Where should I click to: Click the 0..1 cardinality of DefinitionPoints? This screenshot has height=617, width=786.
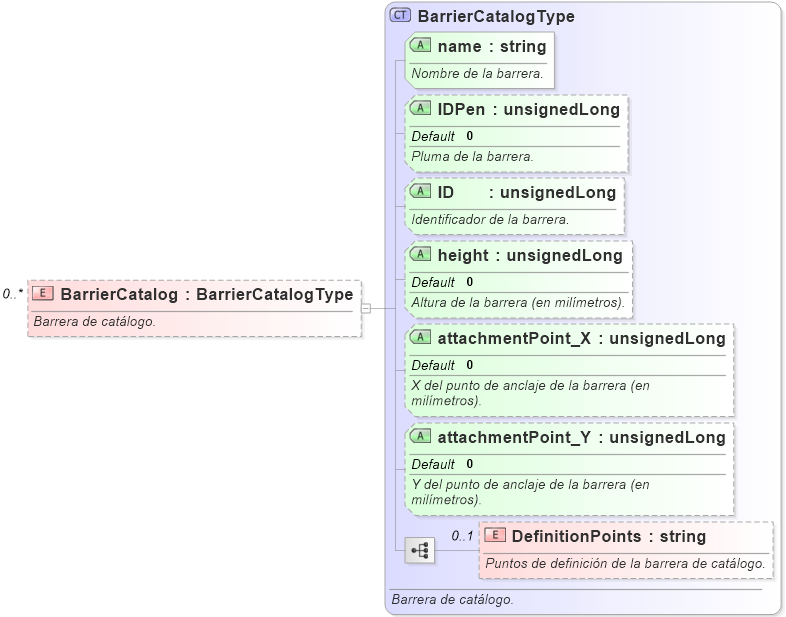(x=462, y=536)
